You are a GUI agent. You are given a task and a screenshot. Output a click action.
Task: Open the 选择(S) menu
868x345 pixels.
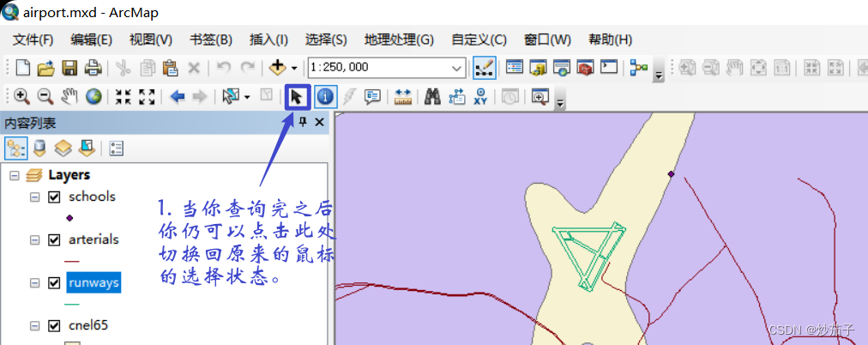[x=326, y=39]
